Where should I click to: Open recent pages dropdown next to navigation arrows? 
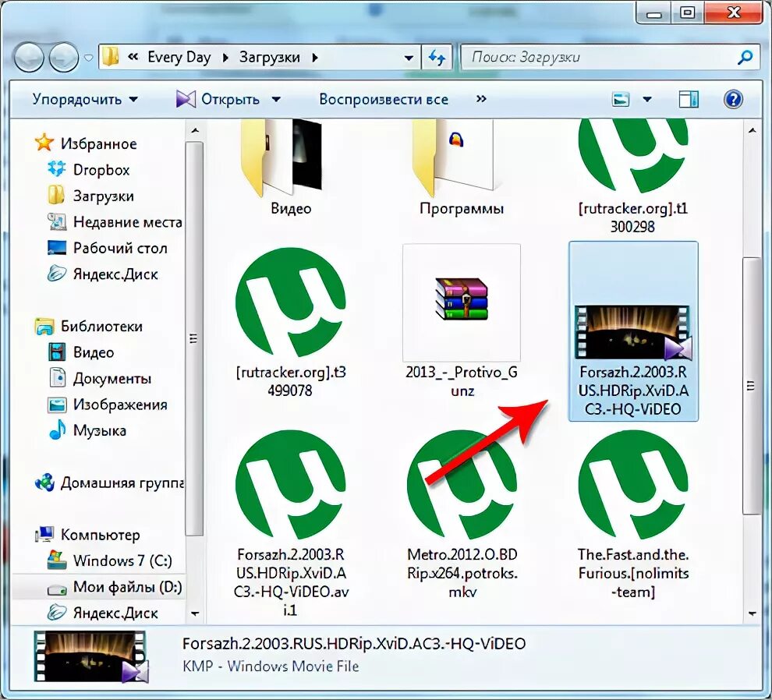89,58
